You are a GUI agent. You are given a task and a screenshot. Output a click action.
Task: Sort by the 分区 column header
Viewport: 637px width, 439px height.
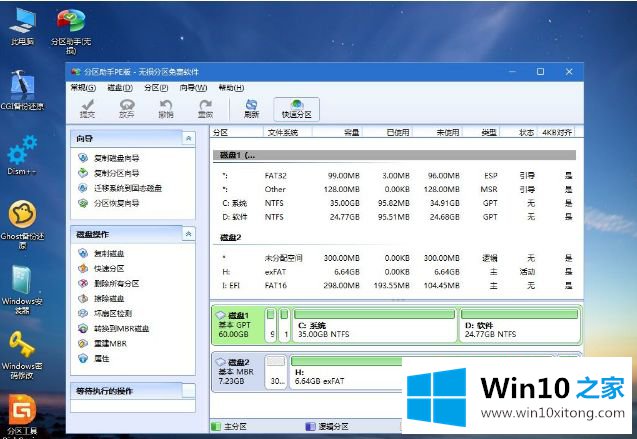point(236,132)
